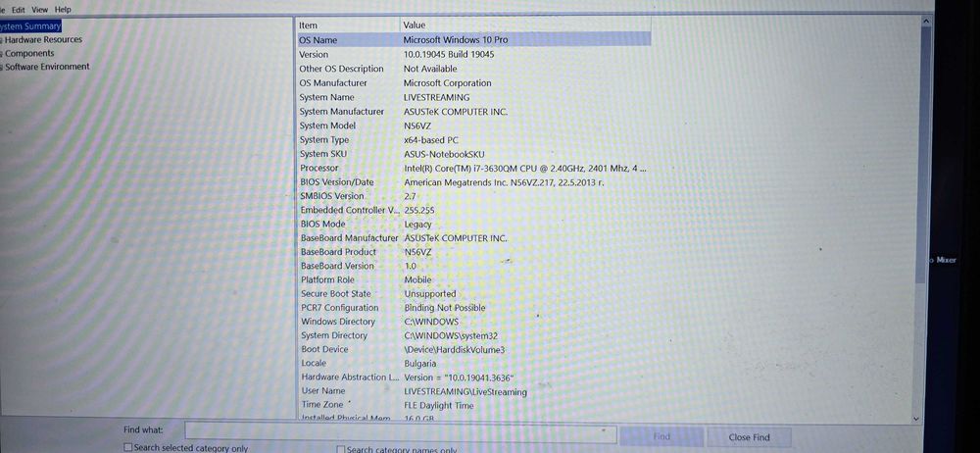Viewport: 980px width, 453px height.
Task: Select Other OS Description row
Action: click(x=341, y=69)
